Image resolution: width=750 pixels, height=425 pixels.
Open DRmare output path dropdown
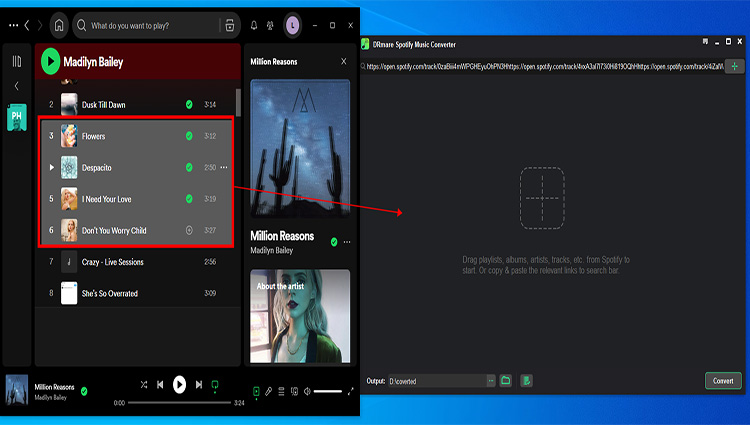coord(491,381)
